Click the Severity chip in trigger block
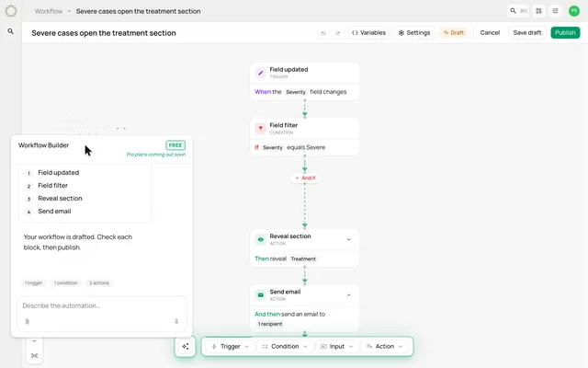The width and height of the screenshot is (588, 368). click(296, 92)
